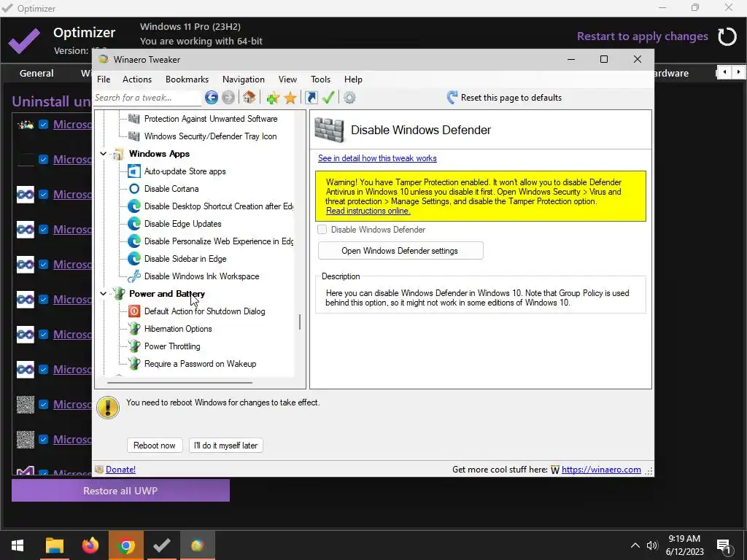
Task: Select Windows Security/Defender Tray Icon item
Action: [210, 136]
